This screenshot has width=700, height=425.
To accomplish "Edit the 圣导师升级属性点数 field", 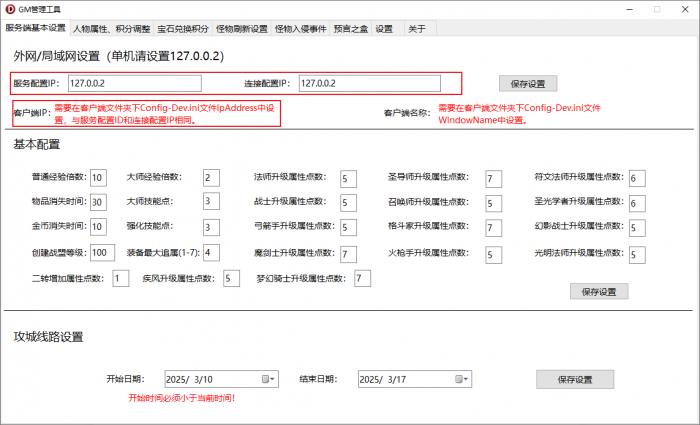I will [x=494, y=179].
